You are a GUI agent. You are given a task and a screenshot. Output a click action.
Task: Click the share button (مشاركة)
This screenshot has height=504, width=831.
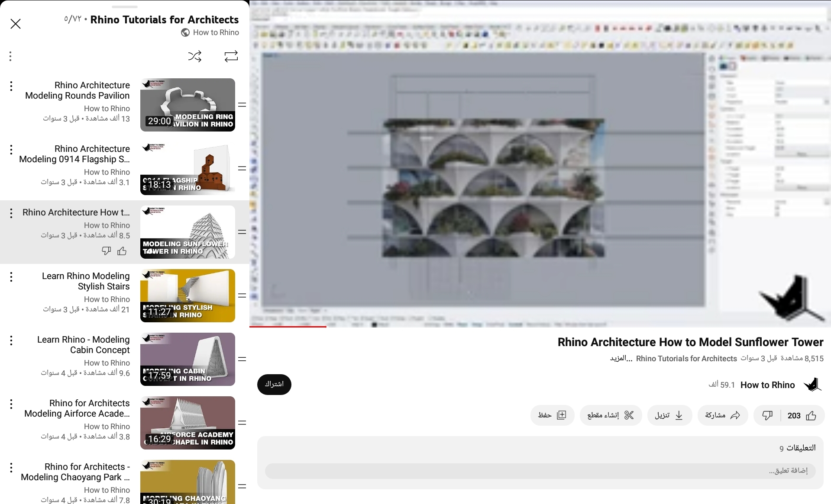722,416
